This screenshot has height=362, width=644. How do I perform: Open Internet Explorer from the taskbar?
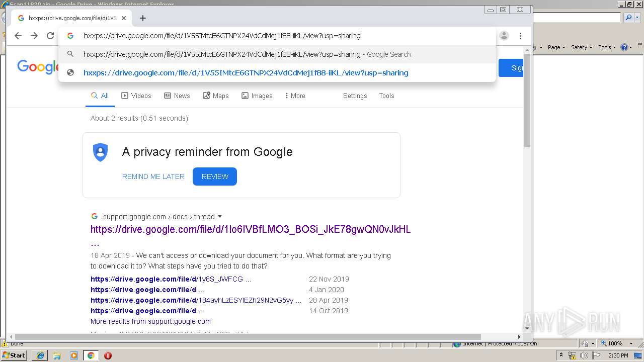tap(40, 355)
